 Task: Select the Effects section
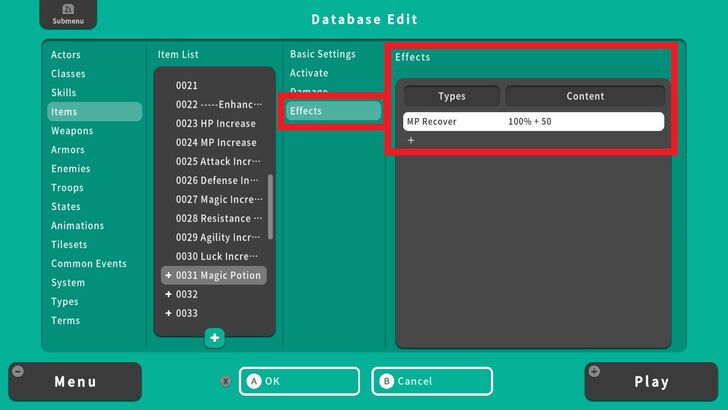(x=333, y=111)
